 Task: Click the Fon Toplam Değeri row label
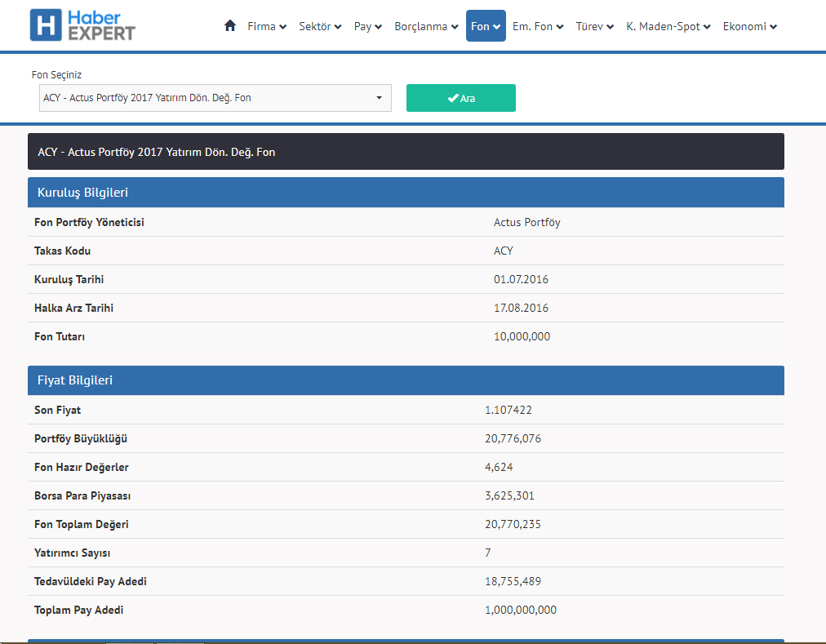pos(81,524)
